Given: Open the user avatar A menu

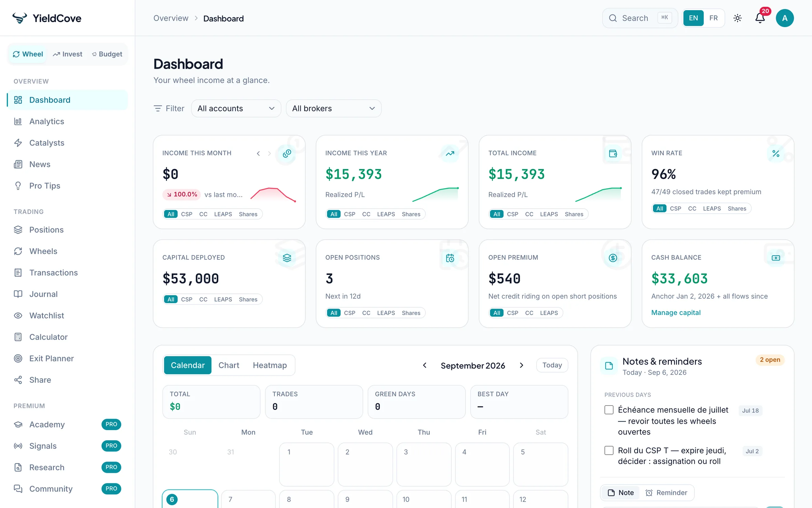Looking at the screenshot, I should pyautogui.click(x=785, y=18).
